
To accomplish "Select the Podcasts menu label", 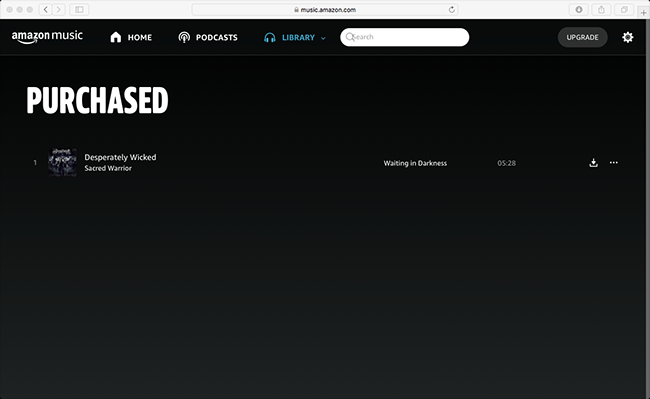I will (217, 38).
